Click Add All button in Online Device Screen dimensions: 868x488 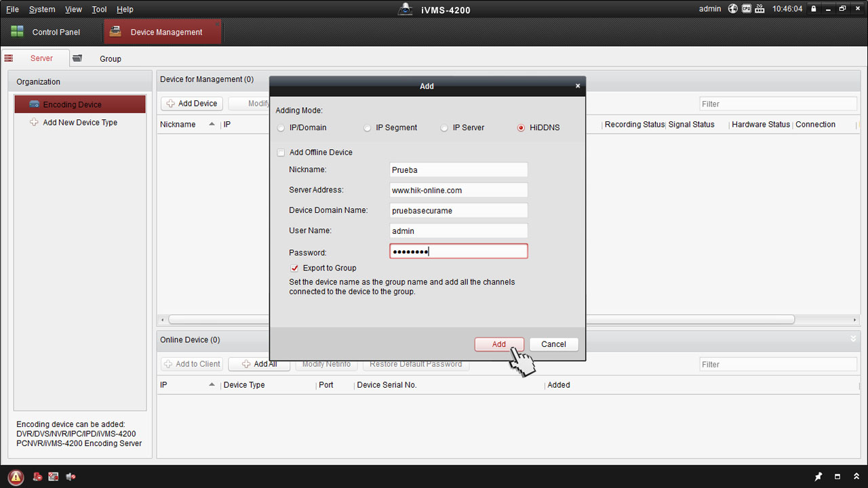tap(259, 364)
